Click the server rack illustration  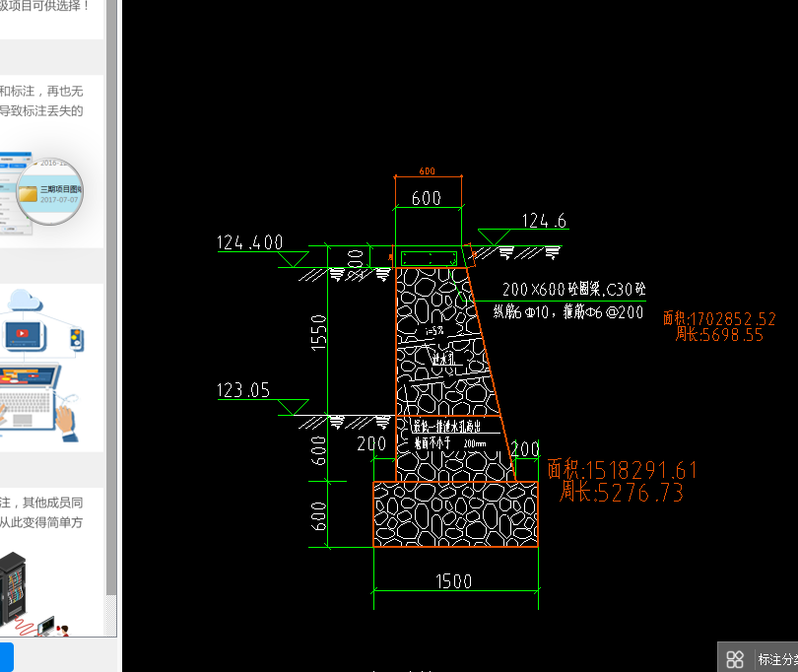(14, 591)
